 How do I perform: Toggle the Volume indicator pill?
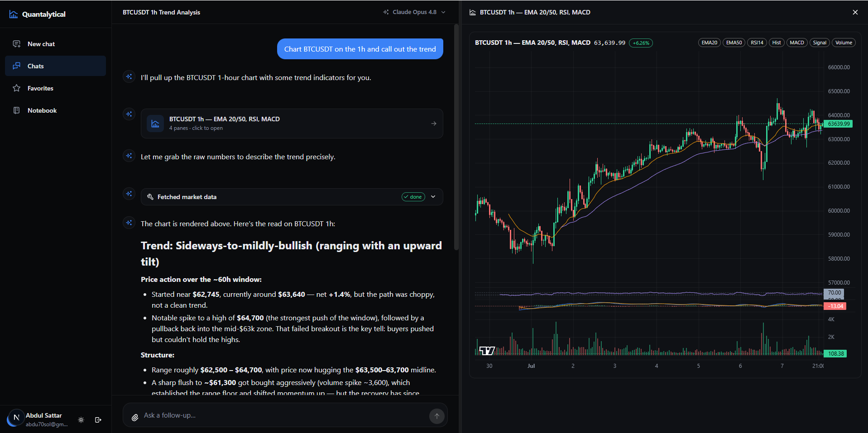click(844, 43)
